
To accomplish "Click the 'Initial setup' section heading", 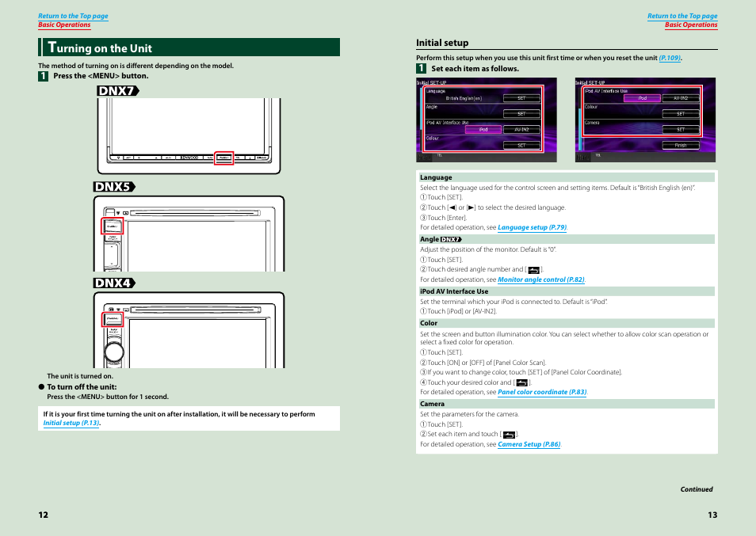I will click(442, 43).
